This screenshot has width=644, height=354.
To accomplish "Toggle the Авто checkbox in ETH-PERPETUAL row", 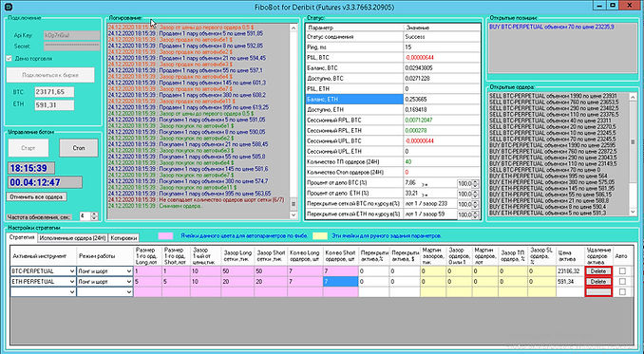I will point(622,282).
